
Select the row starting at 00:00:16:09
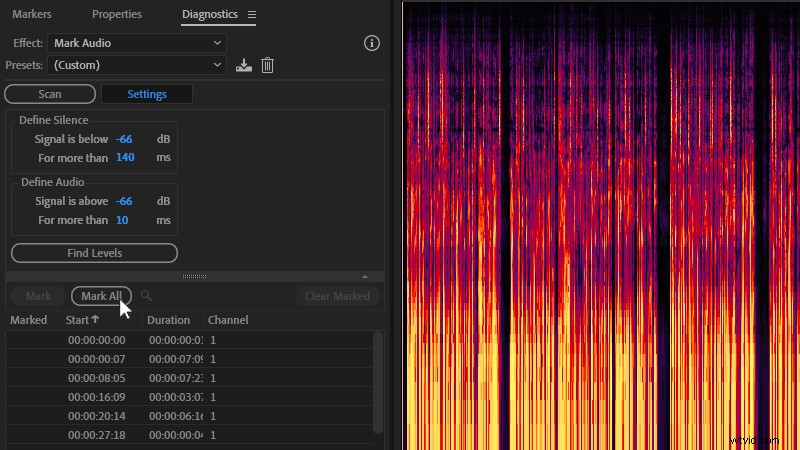coord(189,397)
